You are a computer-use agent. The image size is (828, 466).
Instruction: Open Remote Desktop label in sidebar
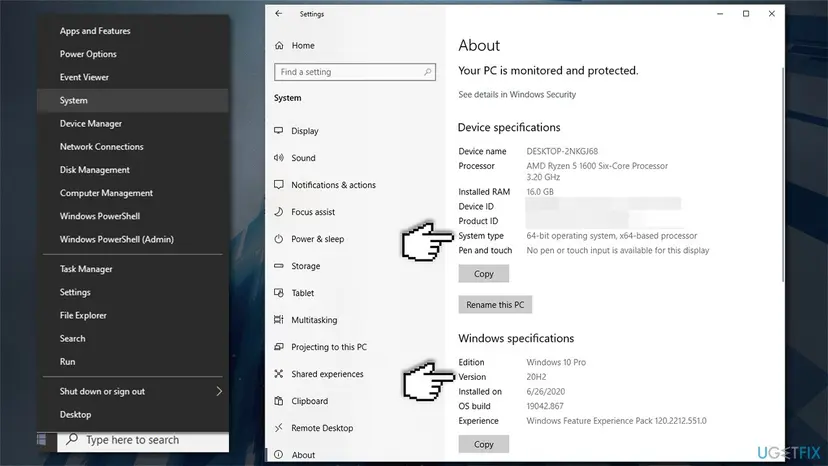(x=322, y=428)
